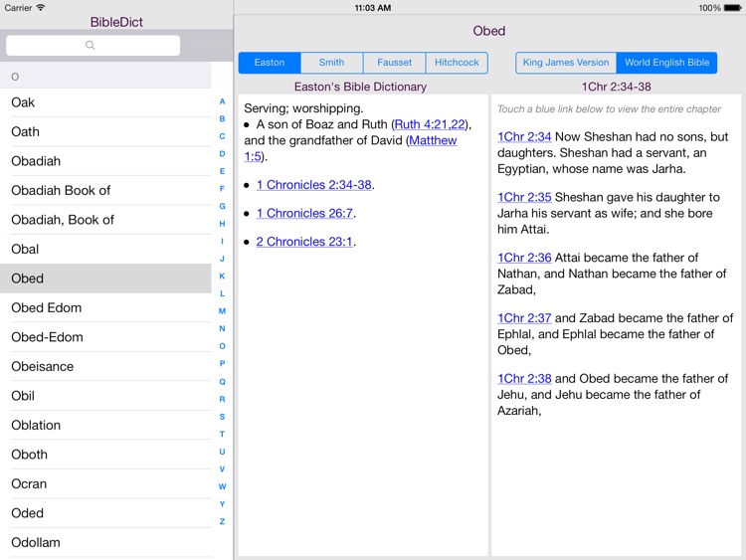Focus the dictionary search field
Screen dimensions: 746x560
click(x=93, y=45)
